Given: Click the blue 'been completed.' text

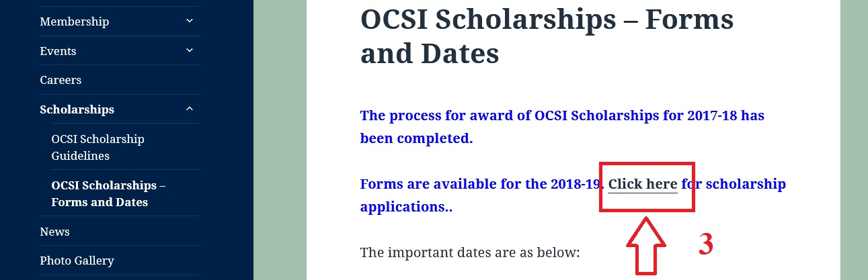Looking at the screenshot, I should click(416, 138).
